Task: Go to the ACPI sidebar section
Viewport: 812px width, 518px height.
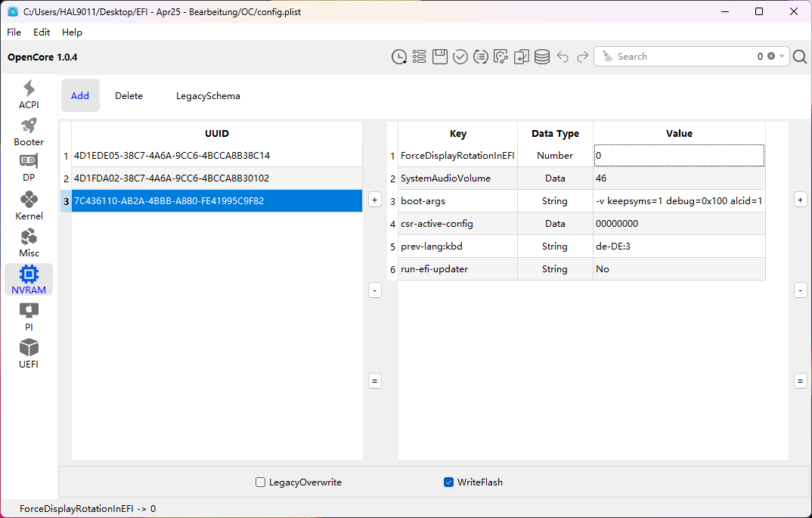Action: 29,95
